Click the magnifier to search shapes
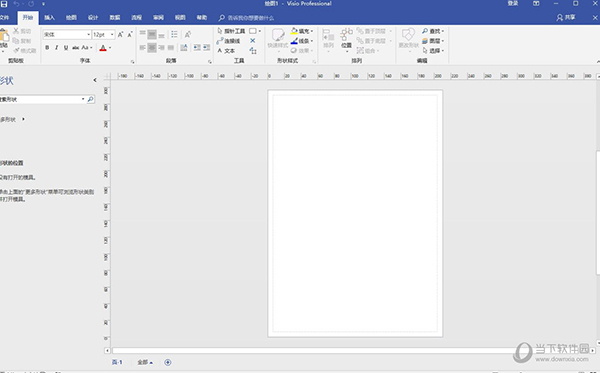This screenshot has height=373, width=600. point(91,99)
